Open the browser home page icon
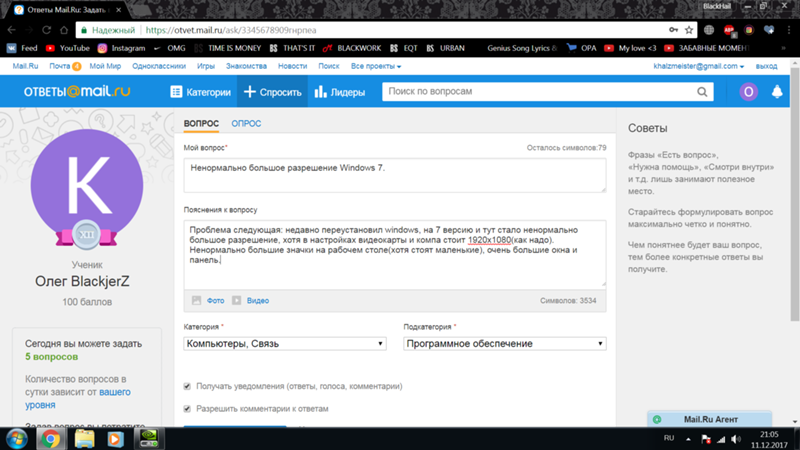The width and height of the screenshot is (800, 450). [x=64, y=30]
